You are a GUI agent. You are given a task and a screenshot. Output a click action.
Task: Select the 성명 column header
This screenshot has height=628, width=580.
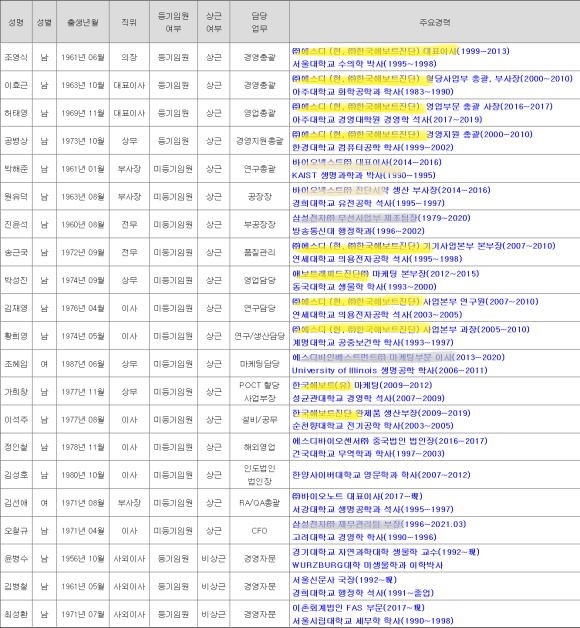(16, 22)
